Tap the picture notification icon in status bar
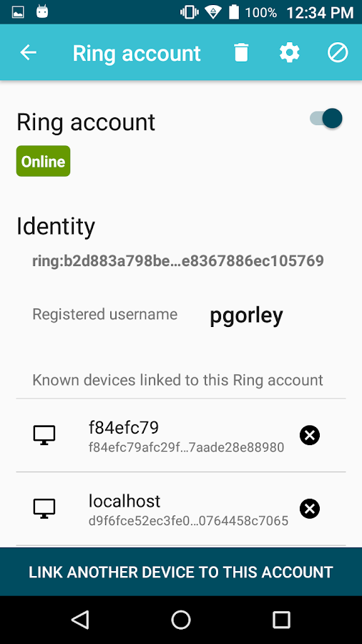362x644 pixels. (18, 12)
